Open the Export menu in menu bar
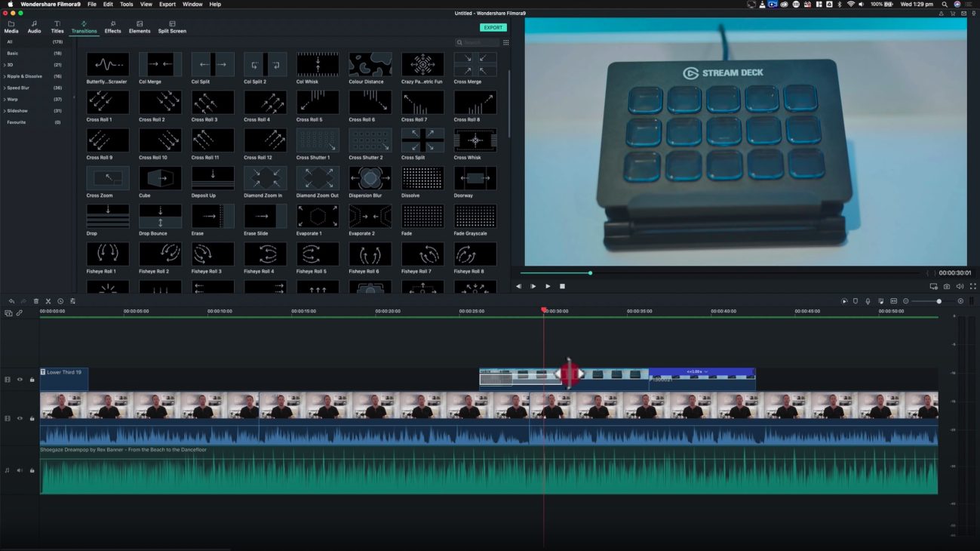The height and width of the screenshot is (551, 980). click(167, 4)
